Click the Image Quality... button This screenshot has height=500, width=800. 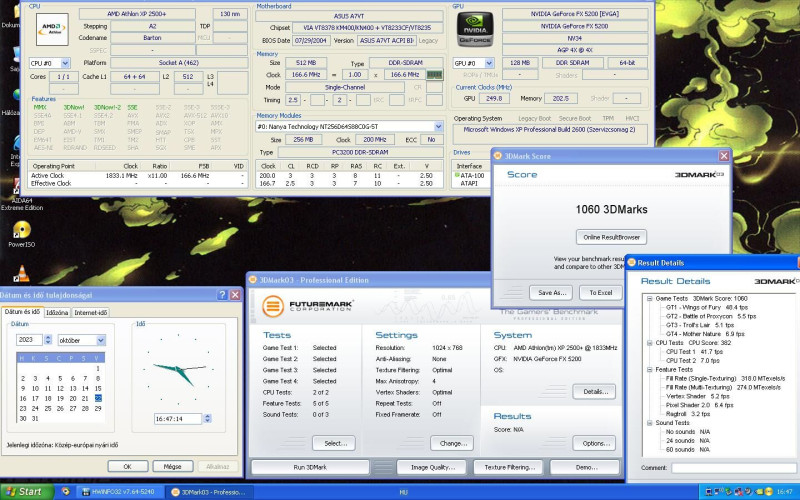point(432,467)
